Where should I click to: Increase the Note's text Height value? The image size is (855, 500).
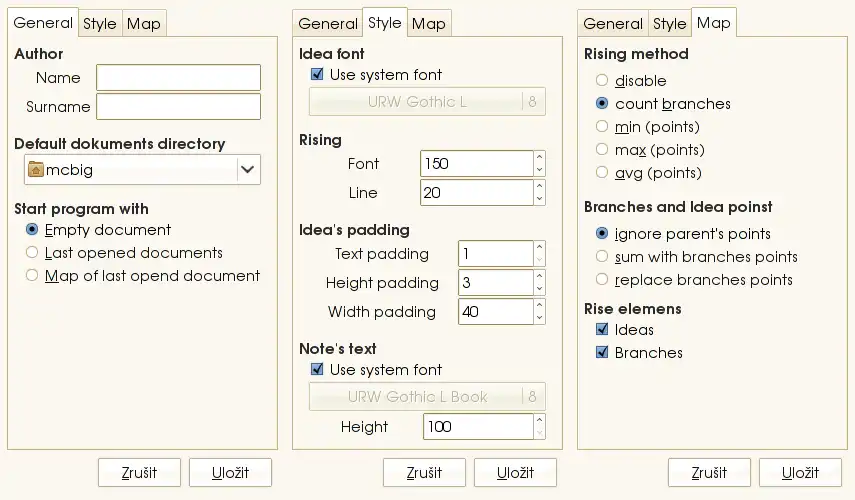click(x=540, y=420)
